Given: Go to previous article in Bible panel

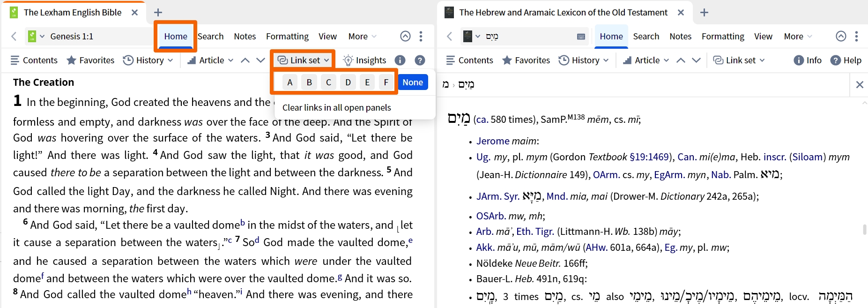Looking at the screenshot, I should click(245, 60).
